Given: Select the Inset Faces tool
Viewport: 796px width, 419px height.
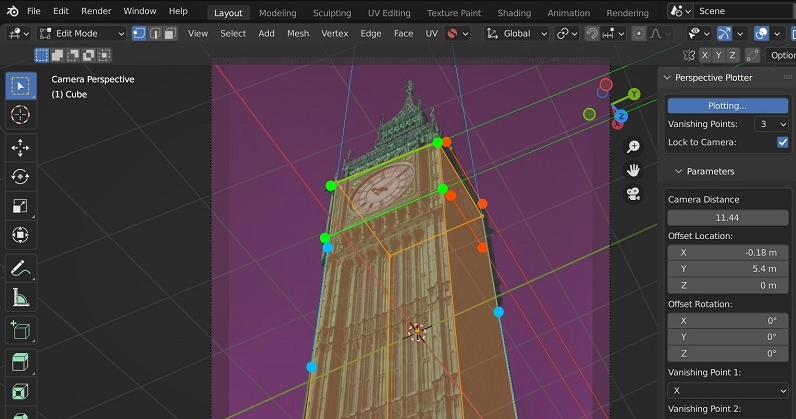Looking at the screenshot, I should pos(21,392).
